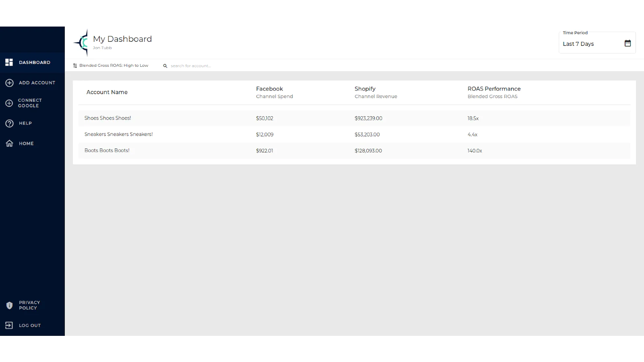
Task: Click the Help question mark icon
Action: click(x=9, y=123)
